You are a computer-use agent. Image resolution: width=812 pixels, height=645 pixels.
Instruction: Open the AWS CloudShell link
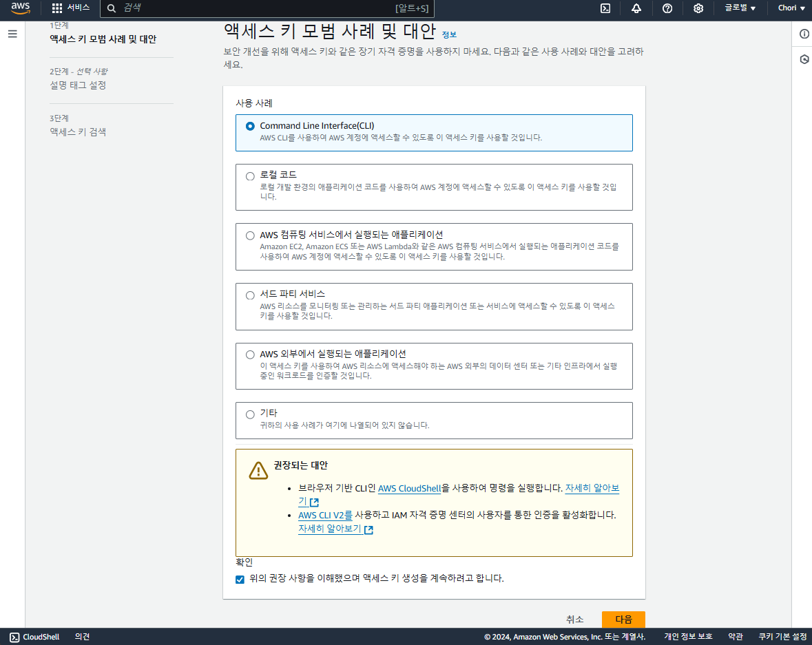point(410,488)
